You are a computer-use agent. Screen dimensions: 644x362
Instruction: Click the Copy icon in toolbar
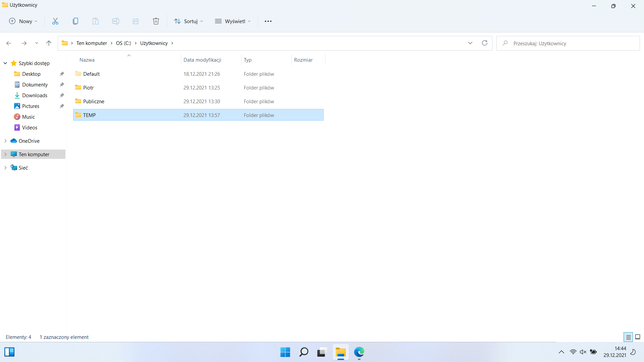point(75,21)
